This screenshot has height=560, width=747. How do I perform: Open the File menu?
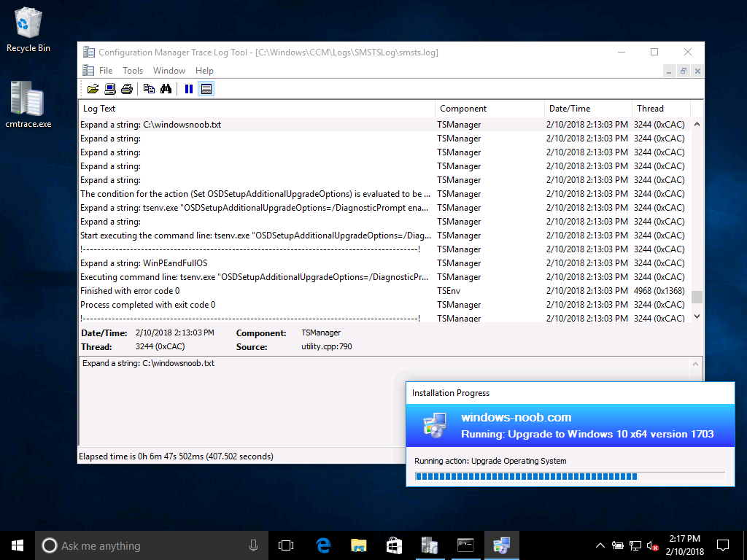106,71
